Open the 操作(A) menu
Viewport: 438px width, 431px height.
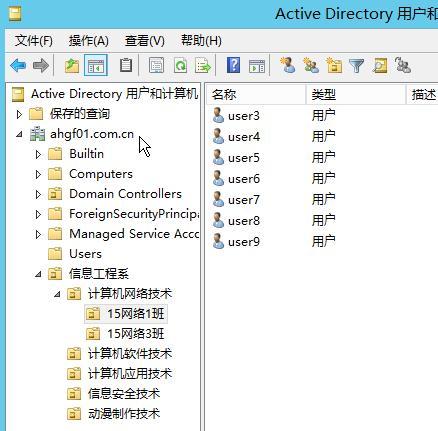(x=89, y=41)
